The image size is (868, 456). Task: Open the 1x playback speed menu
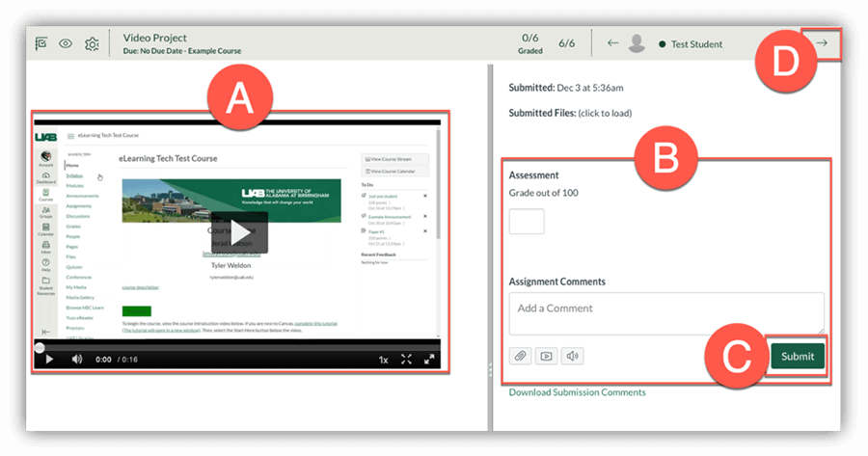(383, 360)
